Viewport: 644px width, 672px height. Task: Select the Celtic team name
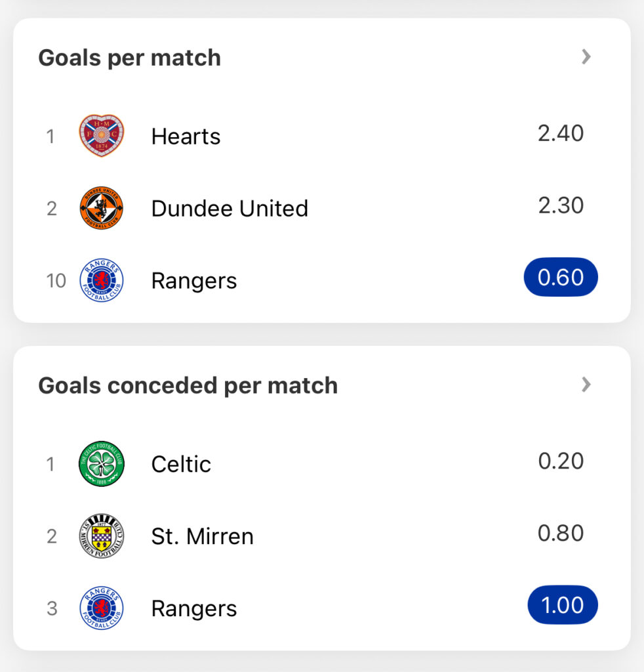[x=181, y=464]
